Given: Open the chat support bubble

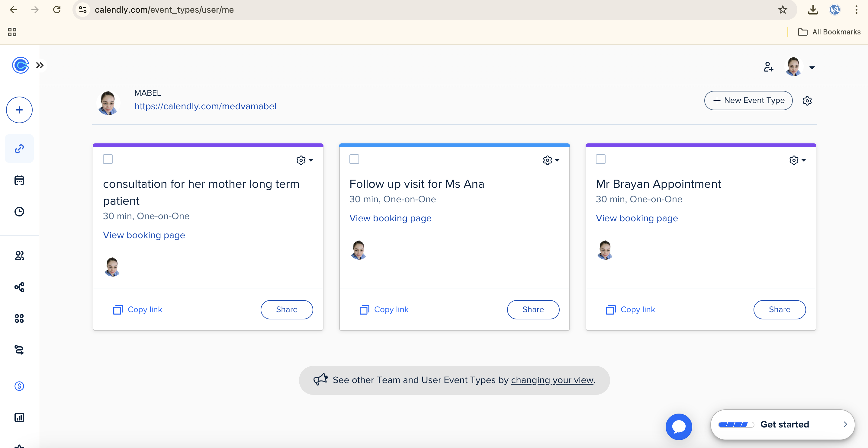Looking at the screenshot, I should (x=678, y=427).
